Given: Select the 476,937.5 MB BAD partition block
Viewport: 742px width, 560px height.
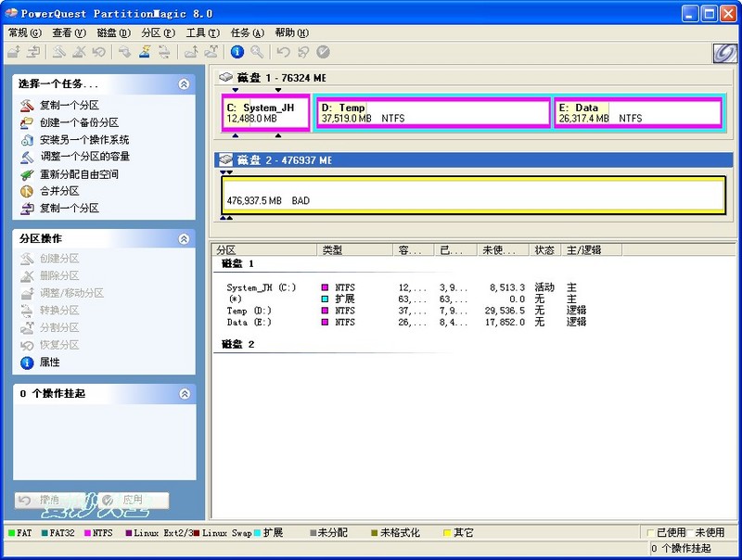Looking at the screenshot, I should click(473, 195).
